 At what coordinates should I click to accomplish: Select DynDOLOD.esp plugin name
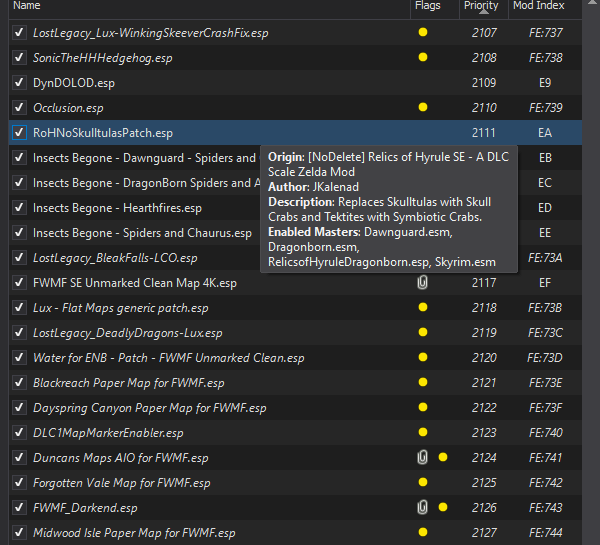[74, 83]
